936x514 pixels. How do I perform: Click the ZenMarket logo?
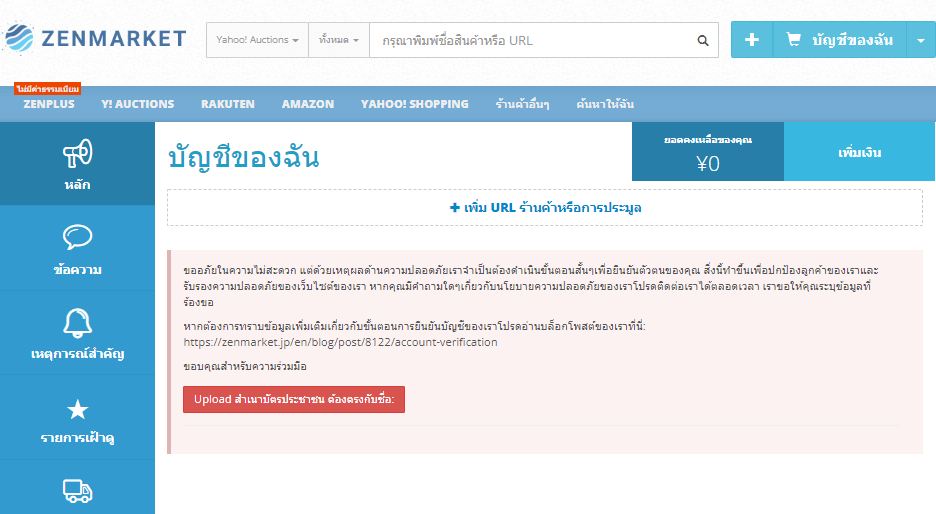[94, 39]
